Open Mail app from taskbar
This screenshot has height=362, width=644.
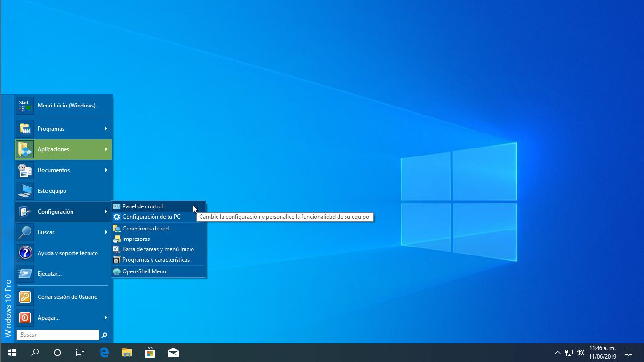(x=173, y=353)
